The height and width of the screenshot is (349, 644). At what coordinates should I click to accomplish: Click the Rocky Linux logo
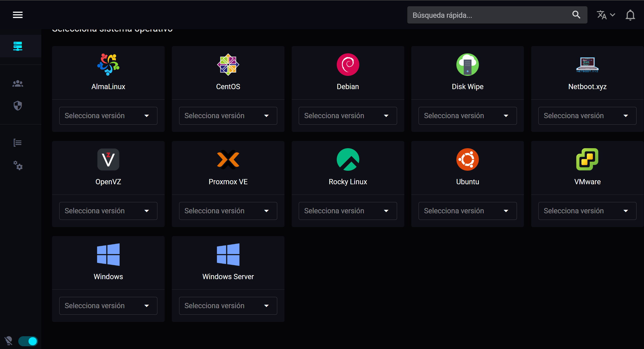348,159
